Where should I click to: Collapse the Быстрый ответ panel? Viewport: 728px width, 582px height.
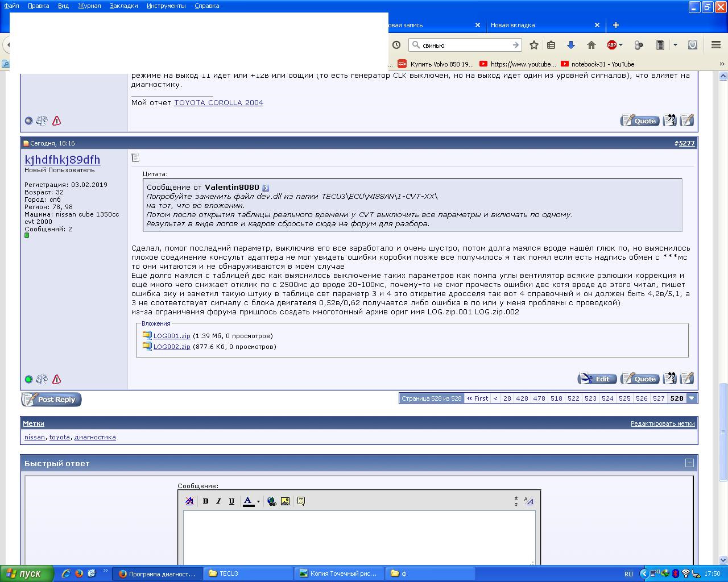coord(689,463)
